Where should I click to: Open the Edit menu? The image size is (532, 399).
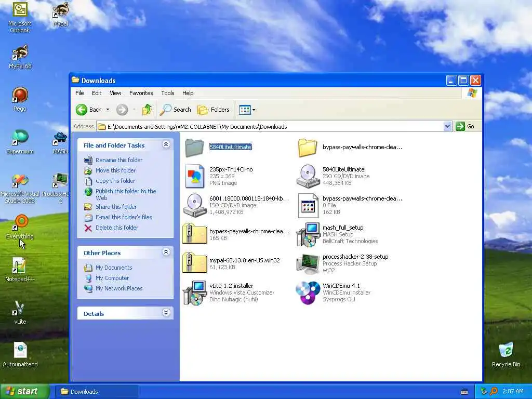pyautogui.click(x=97, y=93)
